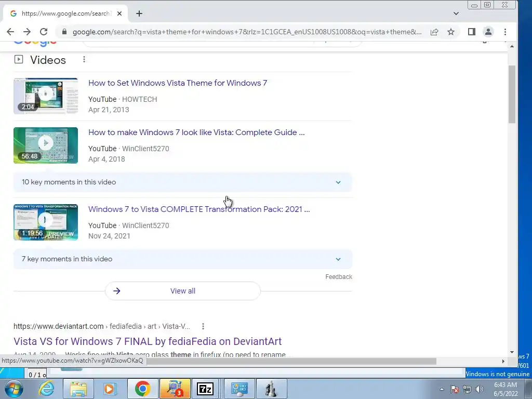Click the deviantart.com breadcrumb URL
532x399 pixels.
pyautogui.click(x=102, y=326)
